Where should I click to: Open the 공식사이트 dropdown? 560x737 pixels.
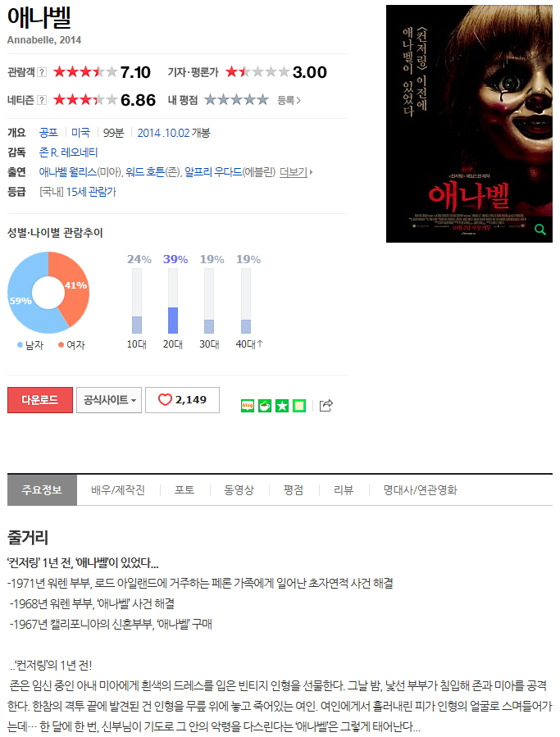coord(109,400)
